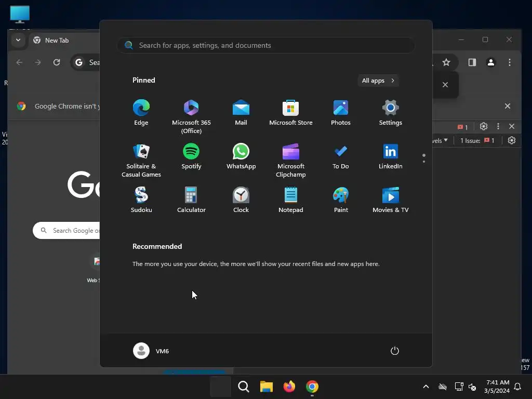The height and width of the screenshot is (399, 532).
Task: Click the DevTools error count badge
Action: (462, 127)
